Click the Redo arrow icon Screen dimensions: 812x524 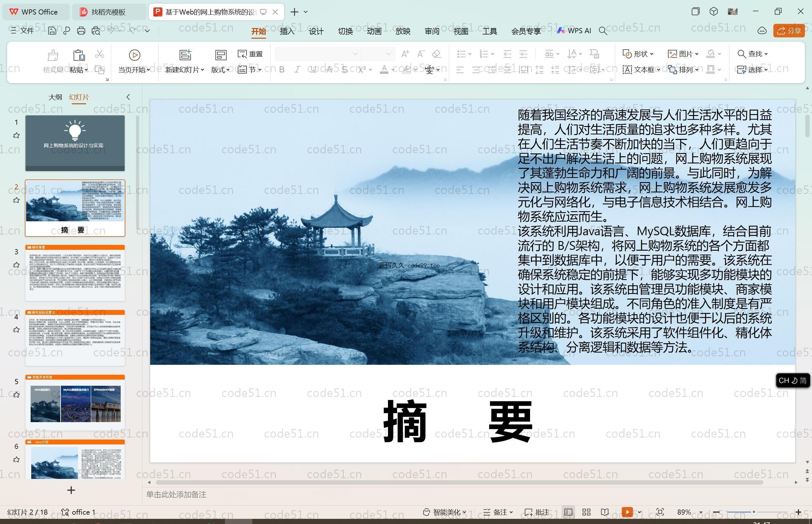point(133,31)
